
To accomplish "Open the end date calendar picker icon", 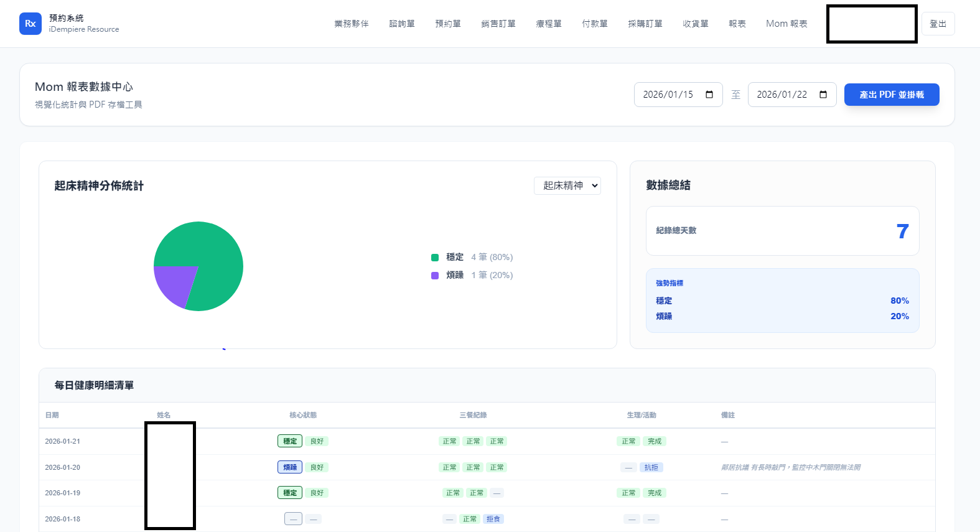I will coord(823,95).
